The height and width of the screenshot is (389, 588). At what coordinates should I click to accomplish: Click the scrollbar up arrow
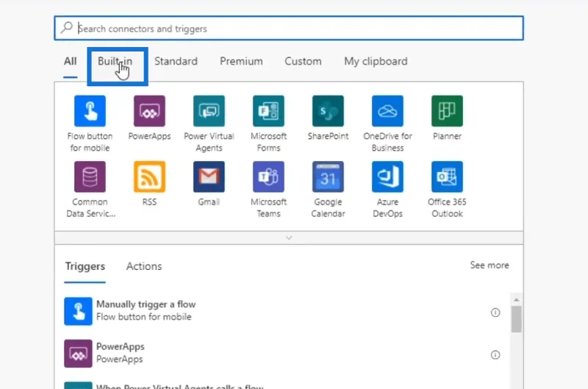coord(517,300)
